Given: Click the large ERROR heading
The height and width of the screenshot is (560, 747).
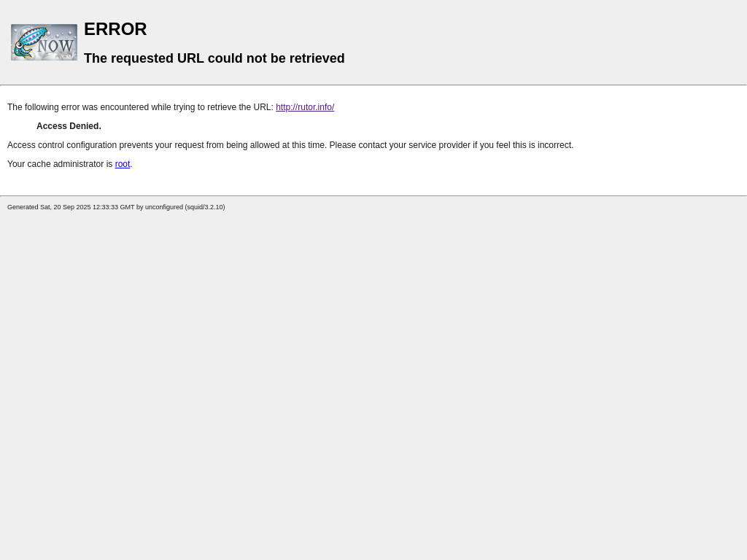Looking at the screenshot, I should (115, 29).
